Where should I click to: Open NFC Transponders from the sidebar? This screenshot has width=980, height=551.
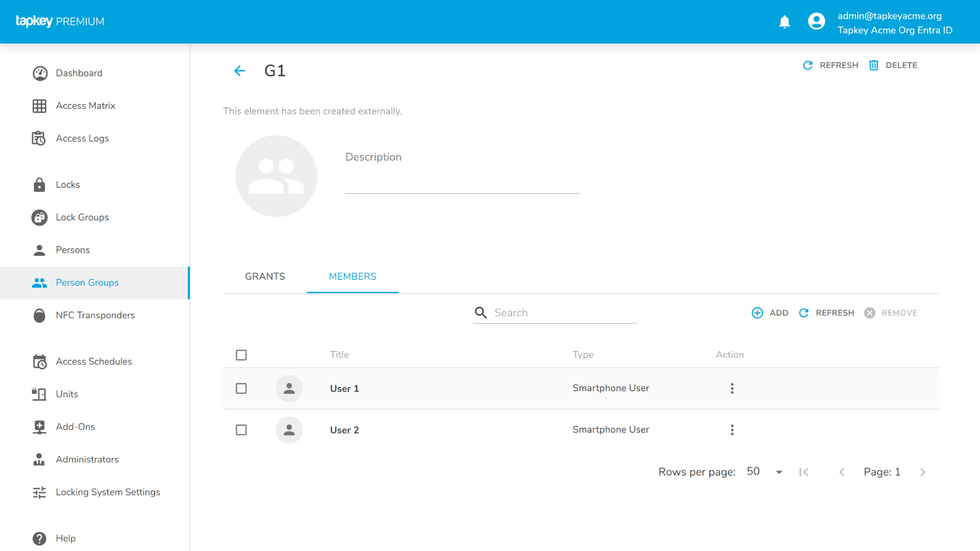click(x=95, y=315)
